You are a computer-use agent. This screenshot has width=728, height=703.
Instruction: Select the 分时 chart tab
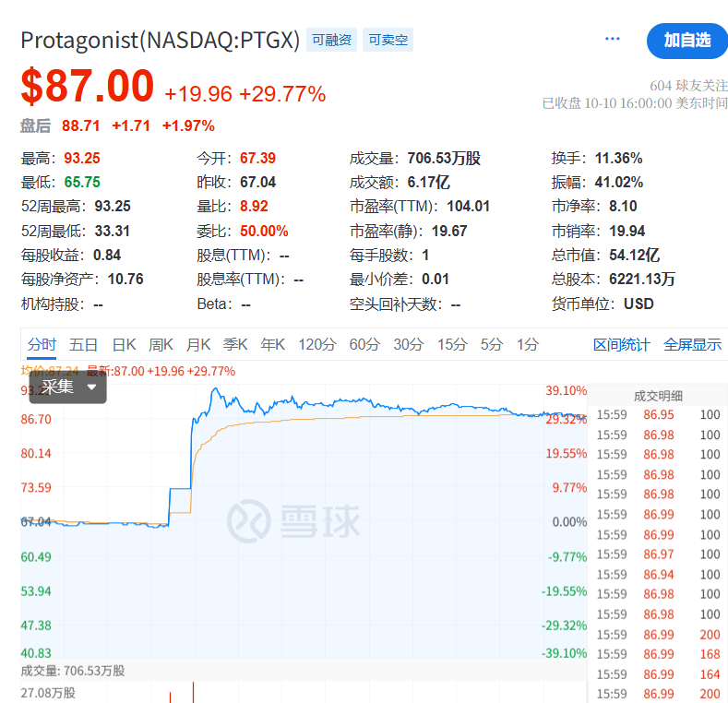pos(42,344)
